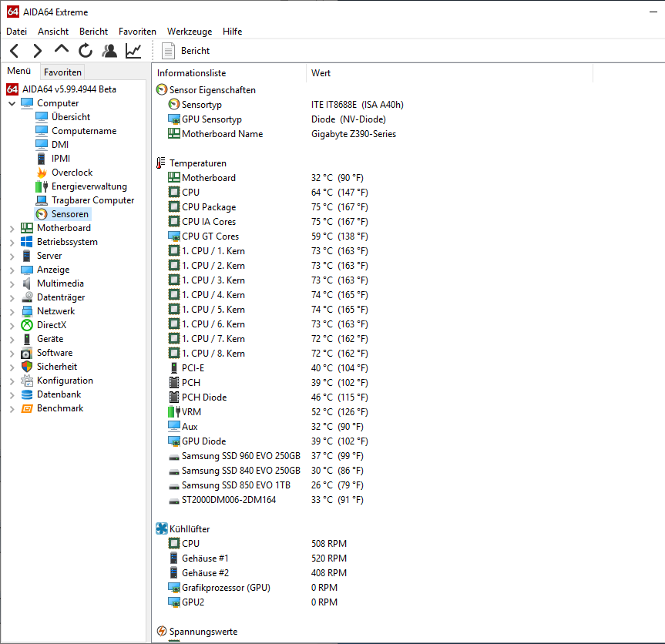Click the Sicherheit shield icon
This screenshot has height=644, width=665.
pos(27,367)
